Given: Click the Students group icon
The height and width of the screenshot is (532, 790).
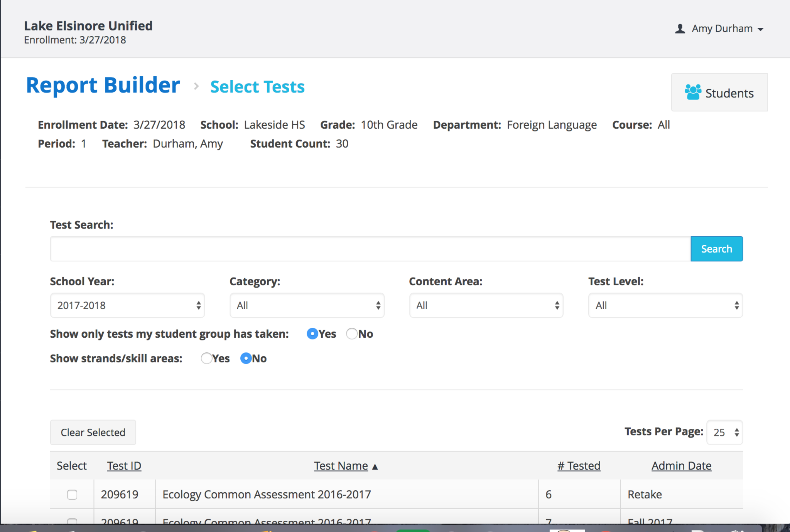Looking at the screenshot, I should (693, 93).
